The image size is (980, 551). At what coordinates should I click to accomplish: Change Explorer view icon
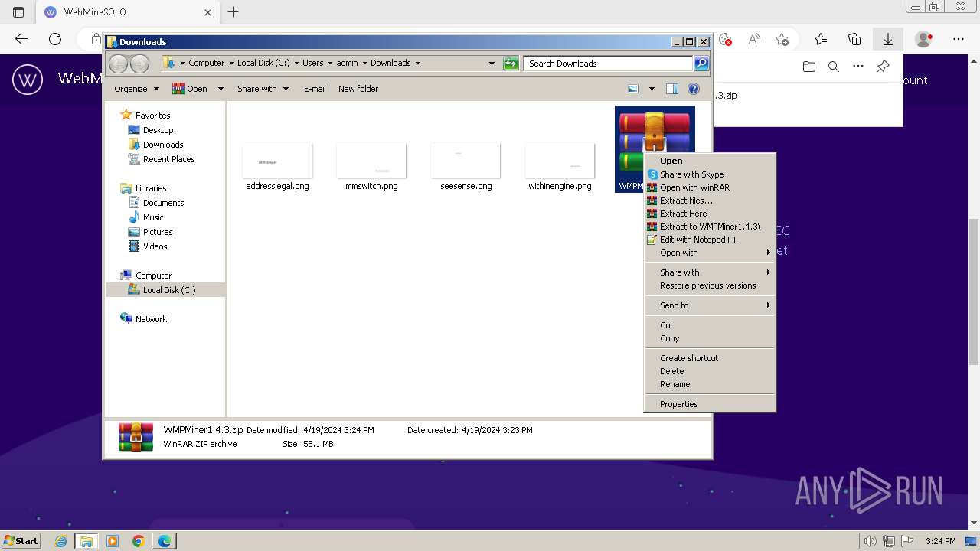tap(633, 89)
